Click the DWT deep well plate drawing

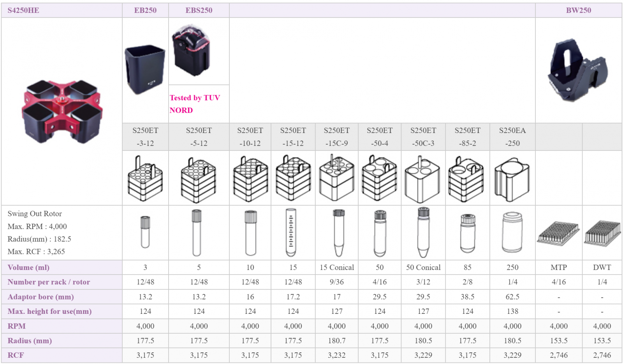602,233
